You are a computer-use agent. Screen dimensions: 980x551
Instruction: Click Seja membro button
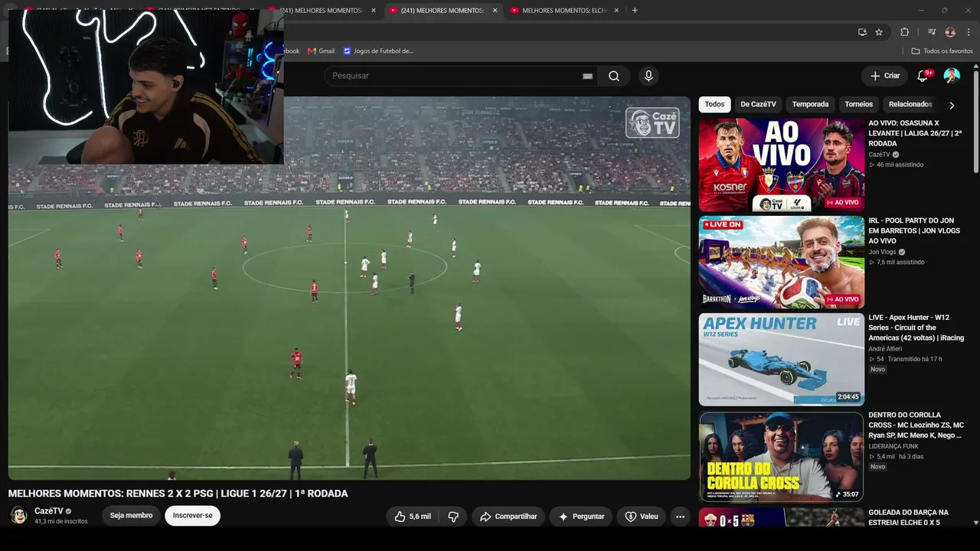point(131,516)
